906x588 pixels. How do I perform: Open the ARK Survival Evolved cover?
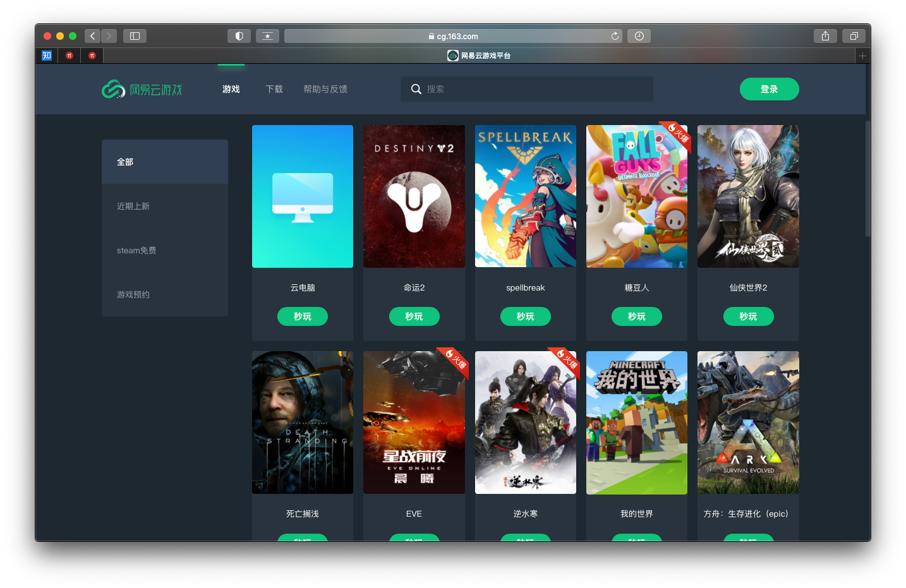coord(748,423)
